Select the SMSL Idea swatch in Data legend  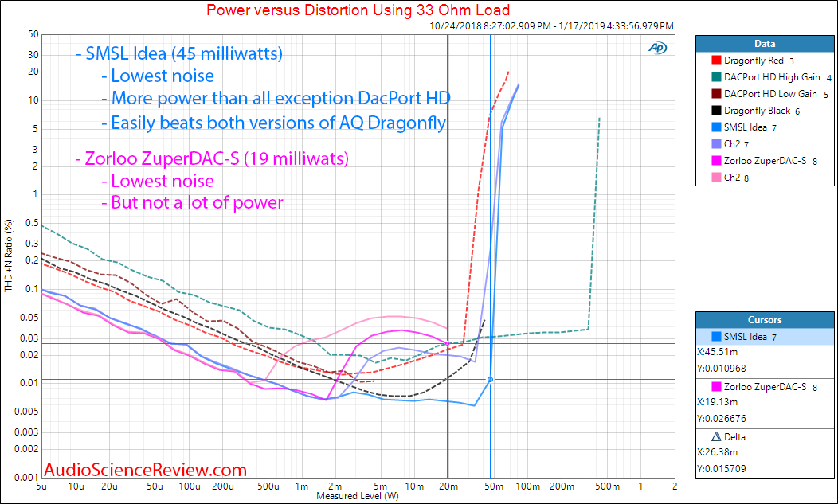(717, 127)
